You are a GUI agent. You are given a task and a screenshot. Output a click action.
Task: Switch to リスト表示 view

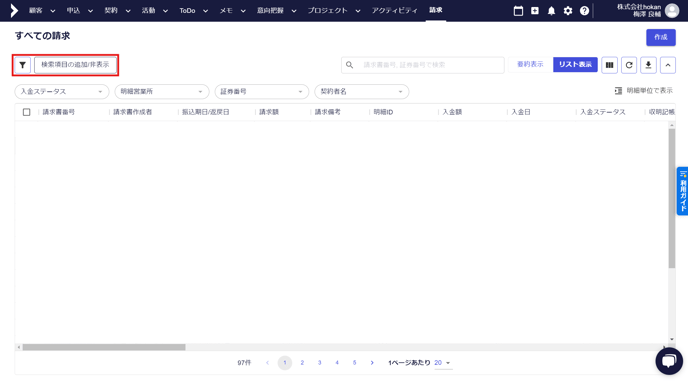[x=575, y=65]
